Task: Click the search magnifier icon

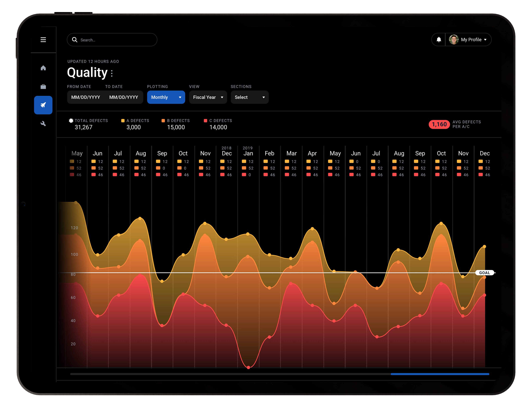Action: (x=74, y=40)
